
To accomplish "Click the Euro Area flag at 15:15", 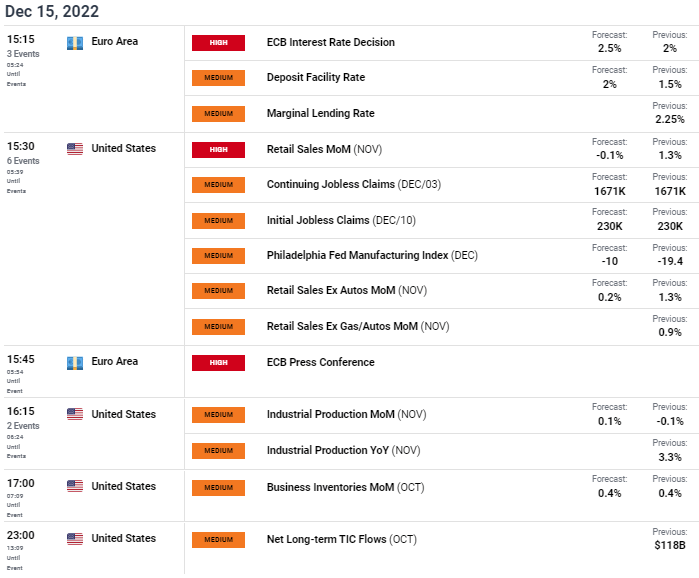I will (x=75, y=43).
